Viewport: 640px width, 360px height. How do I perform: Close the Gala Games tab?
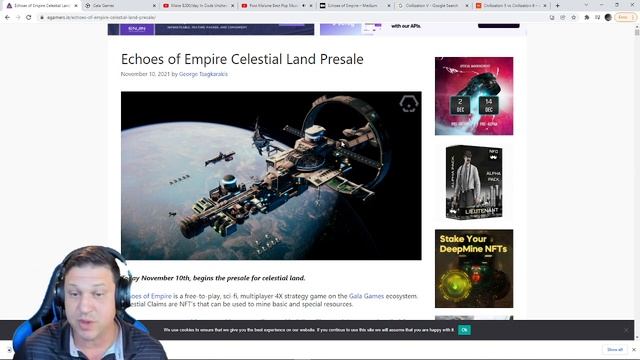pyautogui.click(x=154, y=6)
